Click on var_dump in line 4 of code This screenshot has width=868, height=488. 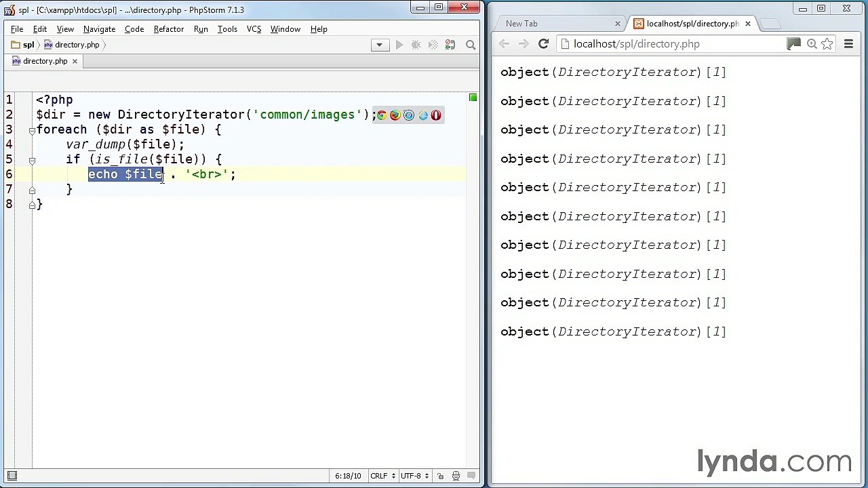pyautogui.click(x=96, y=144)
